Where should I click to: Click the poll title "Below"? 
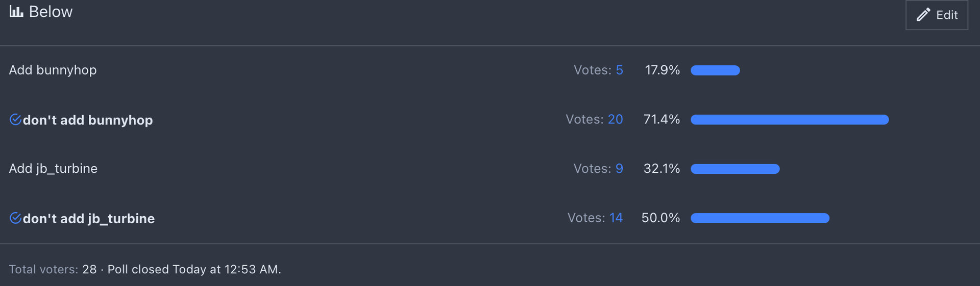pos(51,12)
